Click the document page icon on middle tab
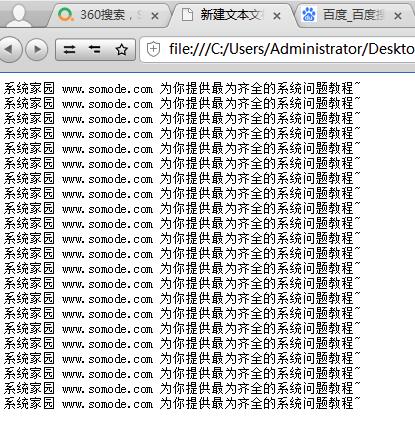Screen dimensions: 415x426 pos(187,15)
